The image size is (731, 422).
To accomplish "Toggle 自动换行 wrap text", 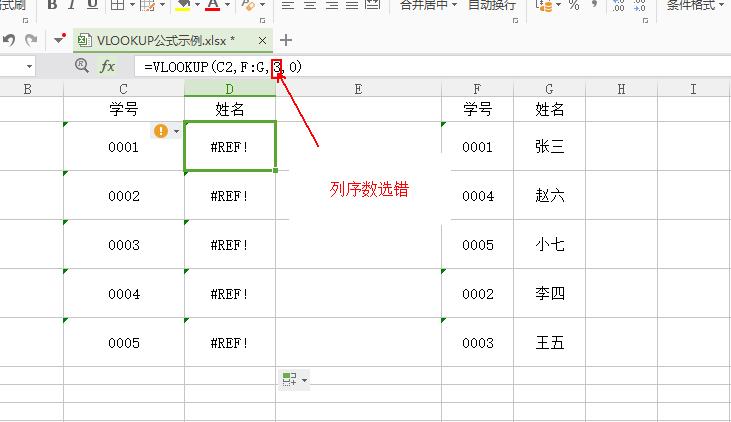I will click(492, 5).
